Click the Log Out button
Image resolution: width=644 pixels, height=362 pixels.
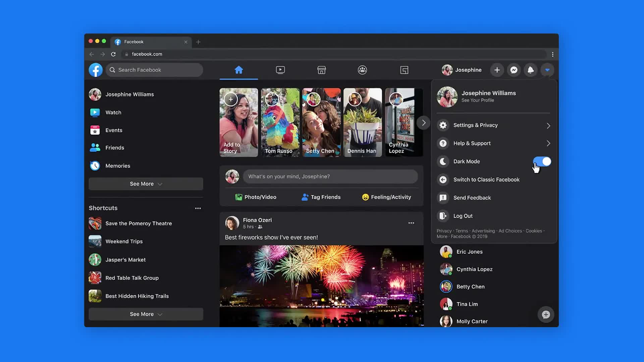(463, 216)
